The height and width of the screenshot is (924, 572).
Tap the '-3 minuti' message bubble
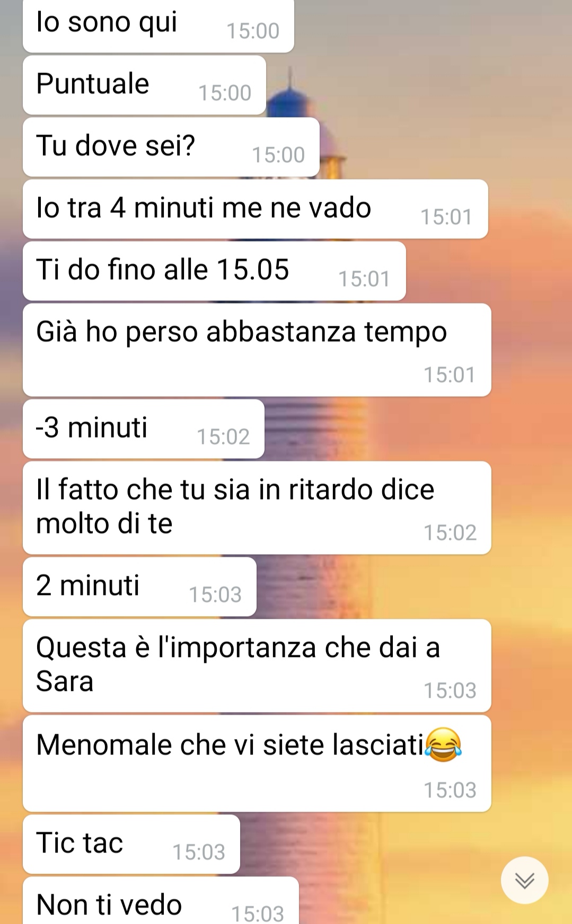click(143, 429)
